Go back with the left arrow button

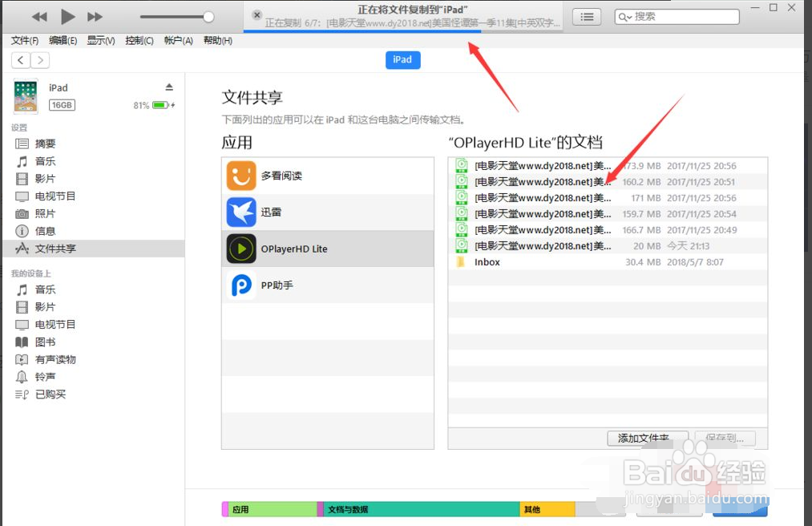21,60
